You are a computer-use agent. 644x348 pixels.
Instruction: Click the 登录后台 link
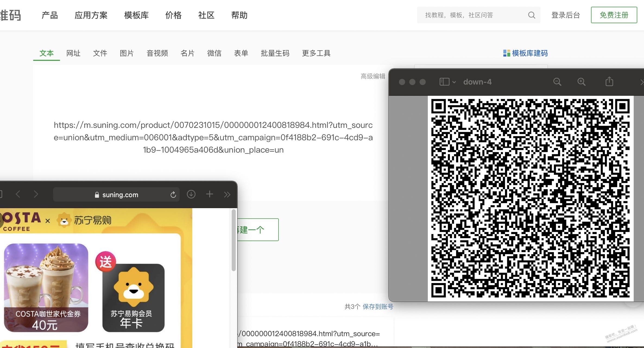pos(566,15)
